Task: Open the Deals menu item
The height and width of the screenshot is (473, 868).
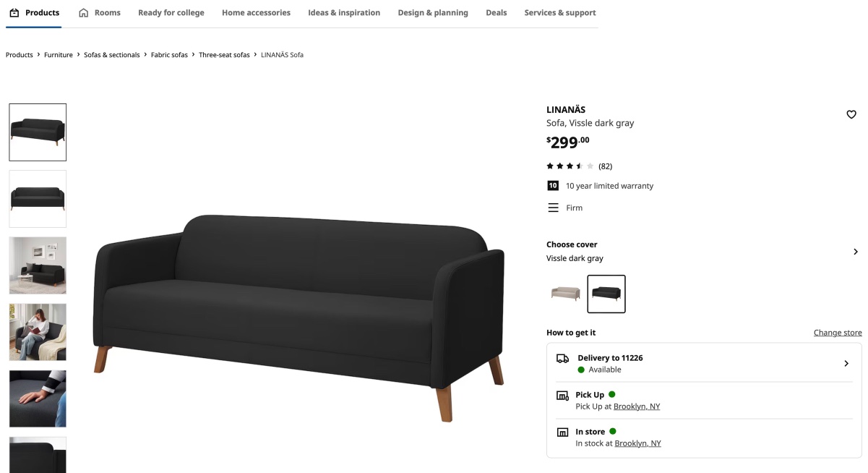Action: [x=497, y=13]
